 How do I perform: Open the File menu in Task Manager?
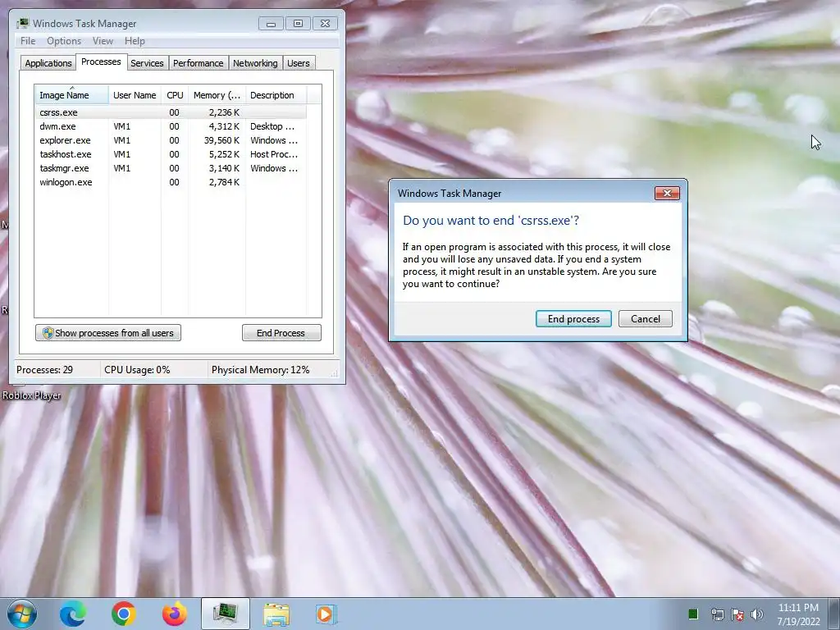28,41
